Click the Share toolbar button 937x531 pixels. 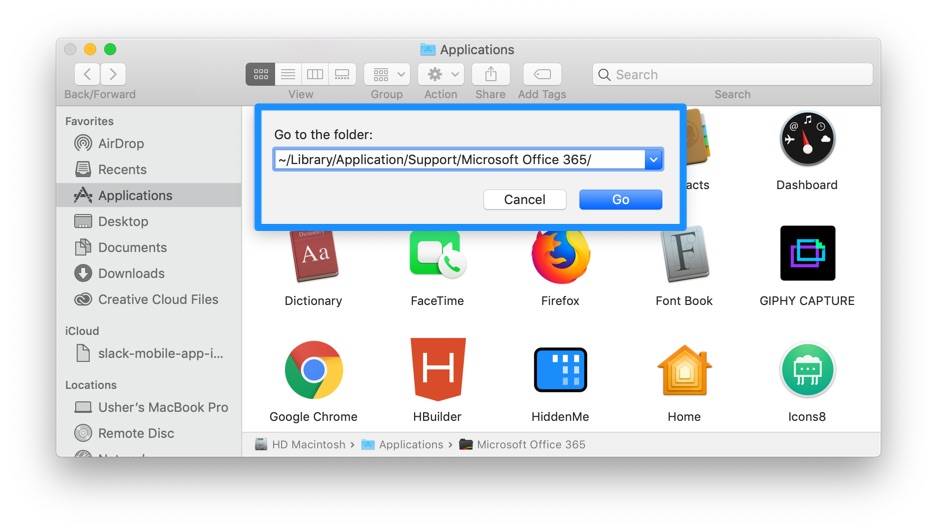tap(491, 74)
